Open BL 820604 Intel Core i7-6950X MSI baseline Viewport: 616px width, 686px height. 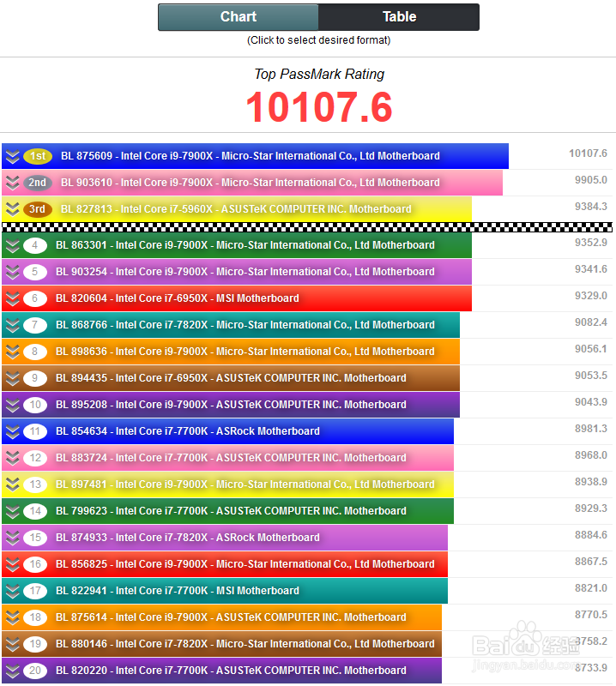click(178, 298)
